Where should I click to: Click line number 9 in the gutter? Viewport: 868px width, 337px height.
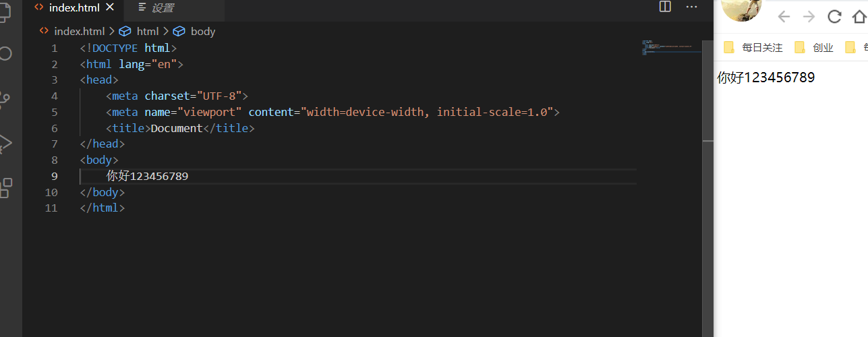(55, 176)
